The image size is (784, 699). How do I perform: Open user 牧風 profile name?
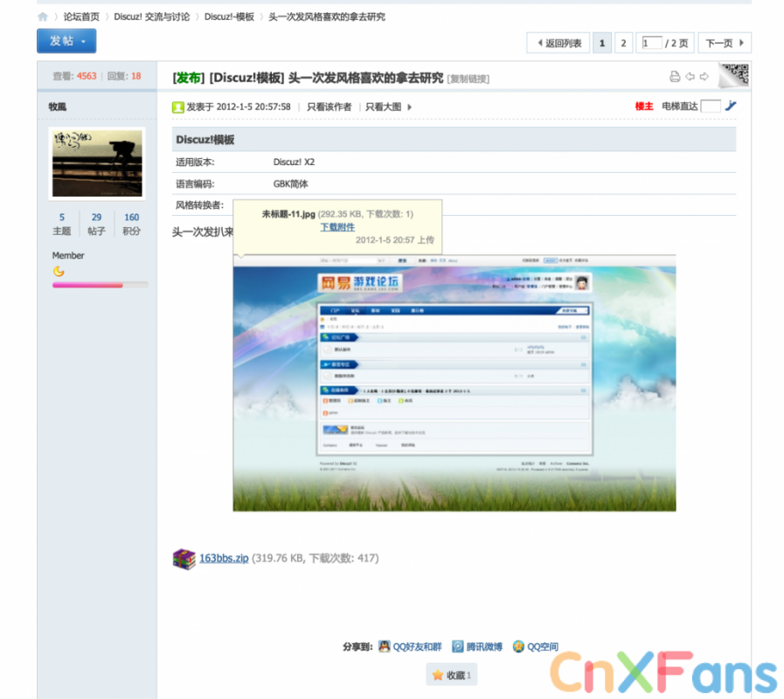point(58,107)
